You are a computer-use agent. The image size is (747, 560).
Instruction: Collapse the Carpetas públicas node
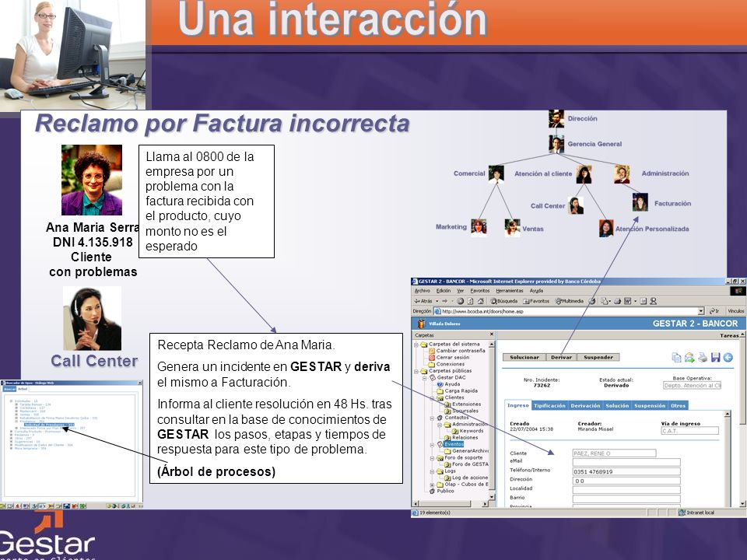click(416, 372)
